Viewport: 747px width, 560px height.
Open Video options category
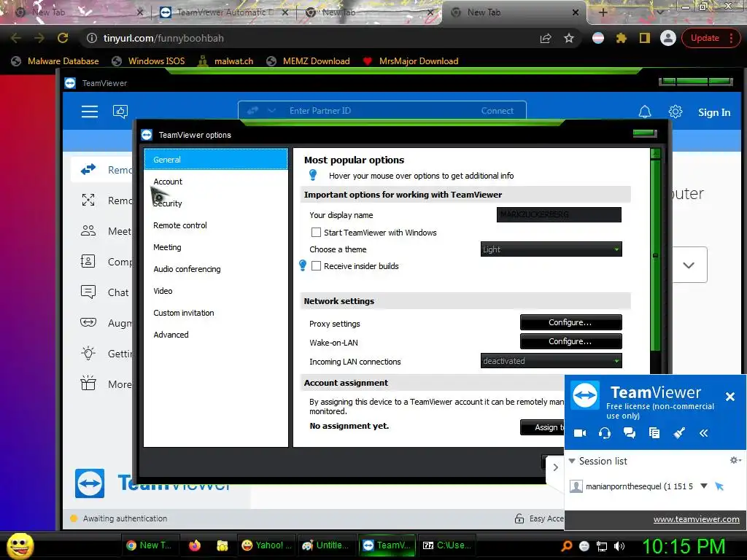pos(216,291)
